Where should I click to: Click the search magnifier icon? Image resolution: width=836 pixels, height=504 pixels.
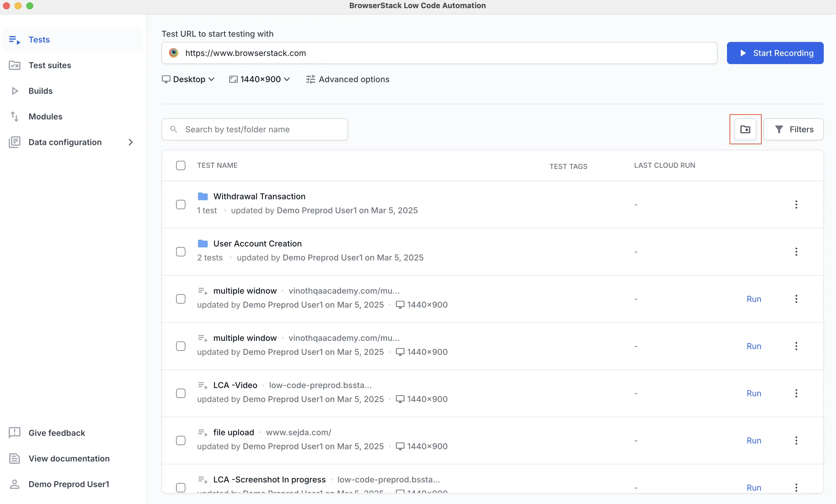174,129
